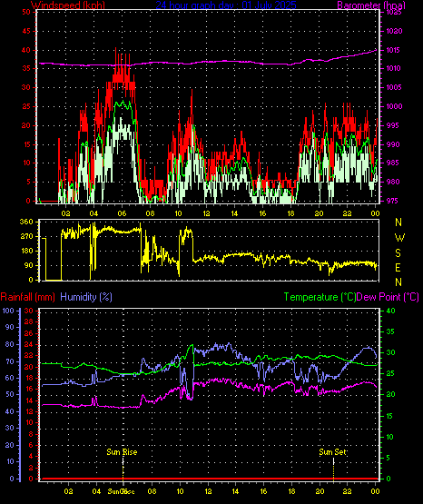Click "180" on the wind direction axis
This screenshot has height=504, width=423.
tap(26, 251)
